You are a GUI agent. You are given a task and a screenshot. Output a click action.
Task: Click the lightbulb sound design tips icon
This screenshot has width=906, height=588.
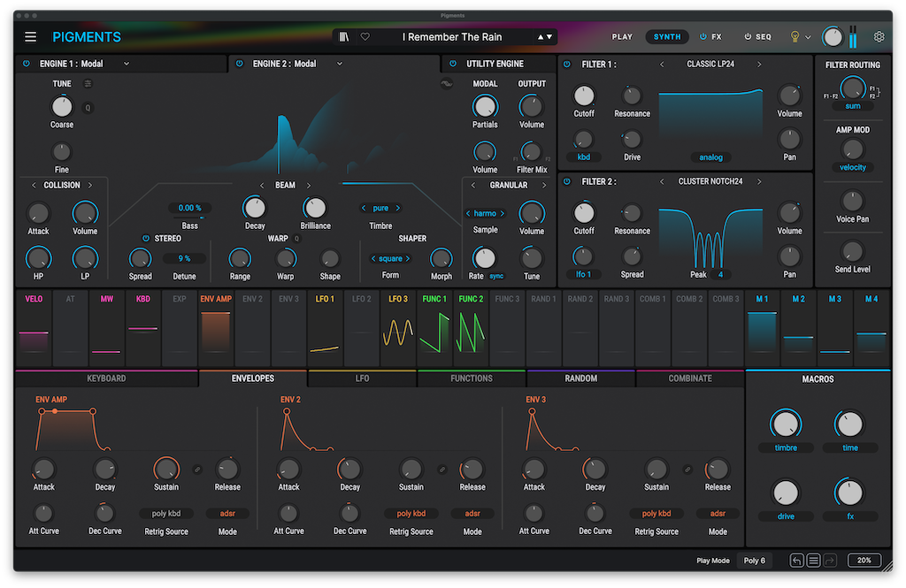pos(795,37)
